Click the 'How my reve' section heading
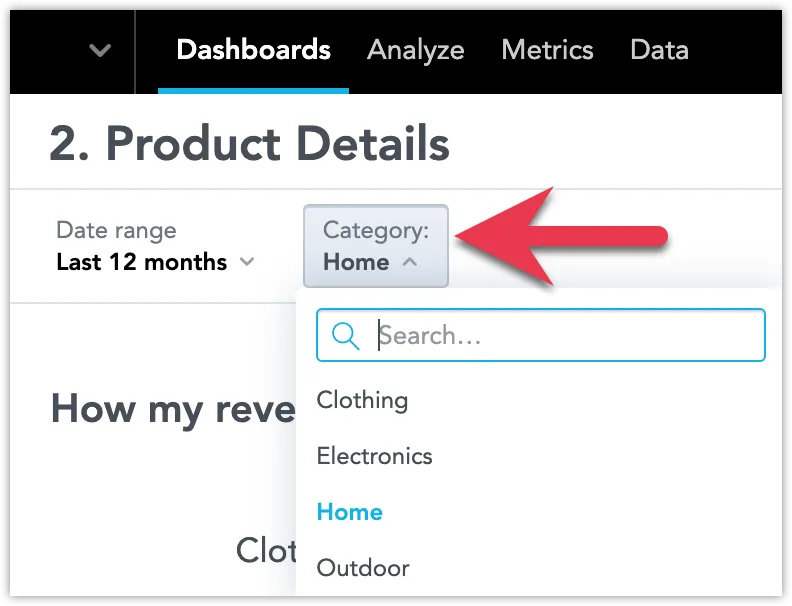The image size is (792, 606). click(x=173, y=409)
